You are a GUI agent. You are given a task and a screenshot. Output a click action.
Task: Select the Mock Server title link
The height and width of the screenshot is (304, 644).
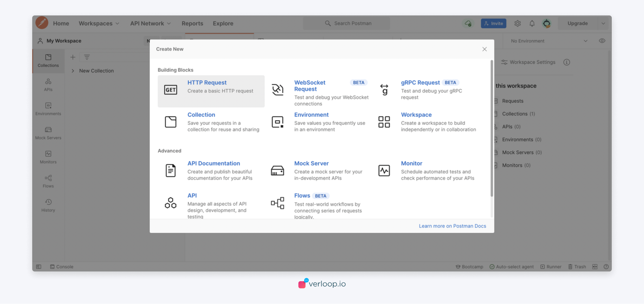pos(311,163)
